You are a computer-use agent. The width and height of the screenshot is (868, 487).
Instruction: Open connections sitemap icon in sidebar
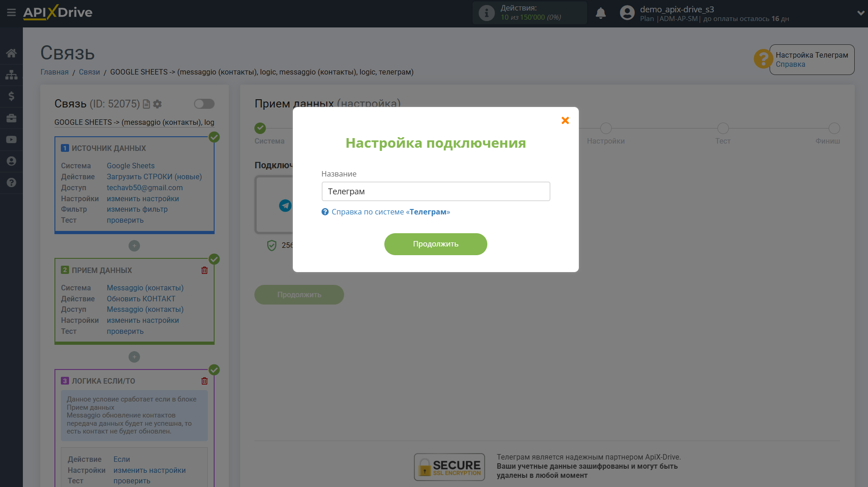click(x=11, y=75)
